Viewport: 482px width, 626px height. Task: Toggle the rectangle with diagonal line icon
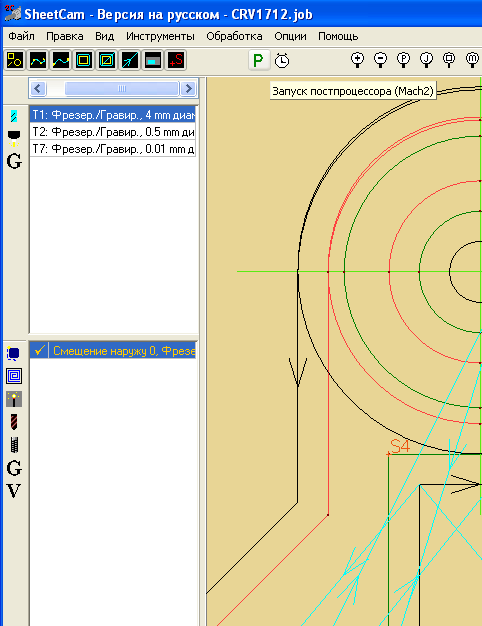coord(107,60)
